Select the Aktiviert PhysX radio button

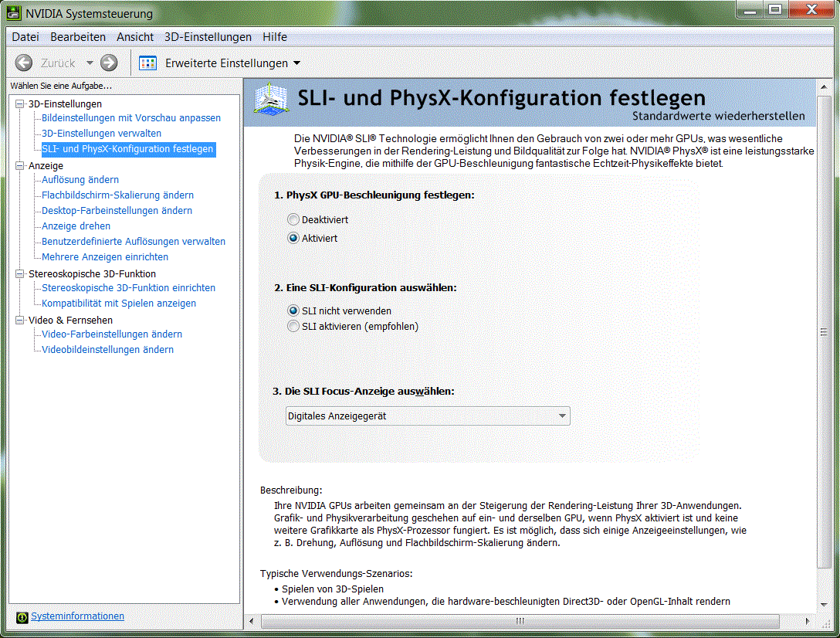(293, 238)
